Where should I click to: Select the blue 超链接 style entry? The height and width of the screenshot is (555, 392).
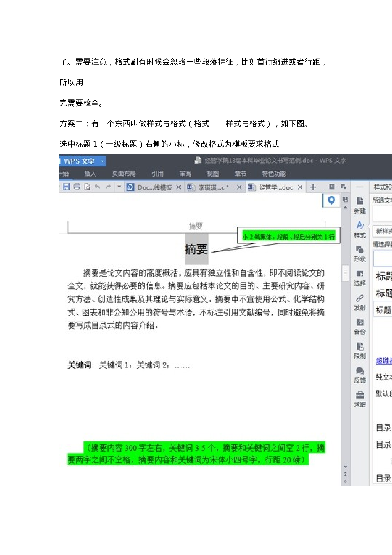point(384,360)
